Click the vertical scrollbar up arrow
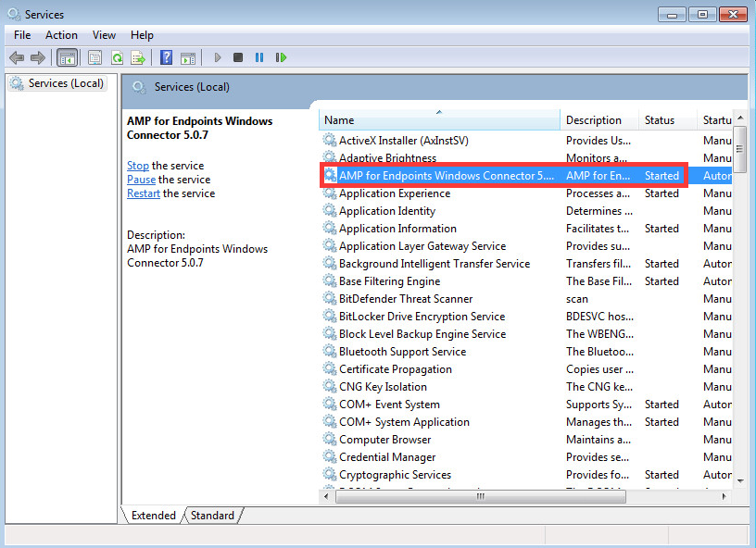Viewport: 756px width, 548px height. pyautogui.click(x=740, y=118)
